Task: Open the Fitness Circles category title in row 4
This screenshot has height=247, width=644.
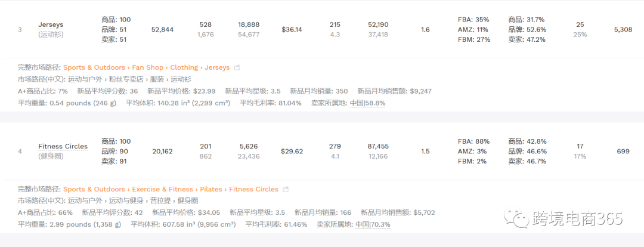Action: coord(63,146)
